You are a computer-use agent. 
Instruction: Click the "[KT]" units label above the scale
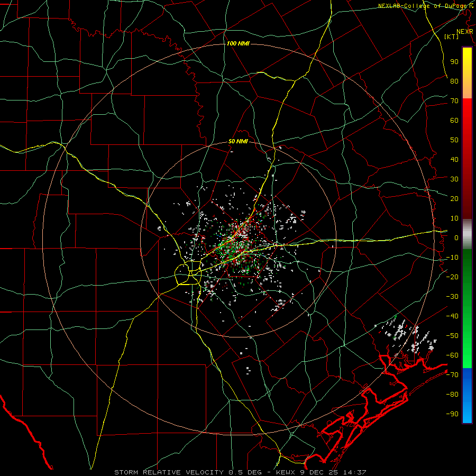(x=452, y=36)
